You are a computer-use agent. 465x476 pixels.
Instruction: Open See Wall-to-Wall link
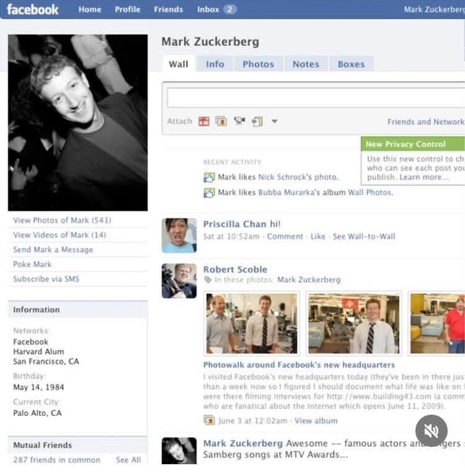coord(364,237)
